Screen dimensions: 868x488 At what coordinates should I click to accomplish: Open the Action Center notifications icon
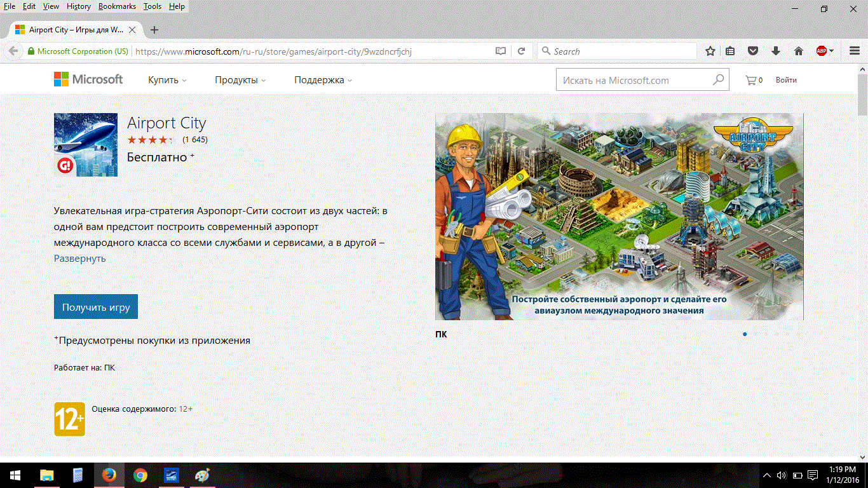(x=813, y=475)
